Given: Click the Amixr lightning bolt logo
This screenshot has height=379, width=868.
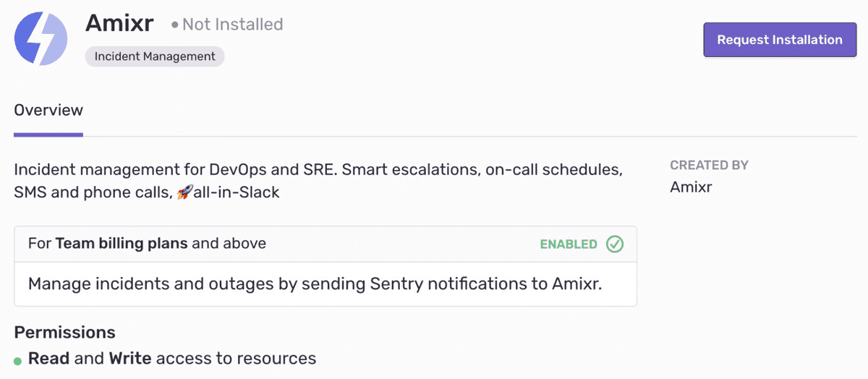Looking at the screenshot, I should pyautogui.click(x=41, y=39).
